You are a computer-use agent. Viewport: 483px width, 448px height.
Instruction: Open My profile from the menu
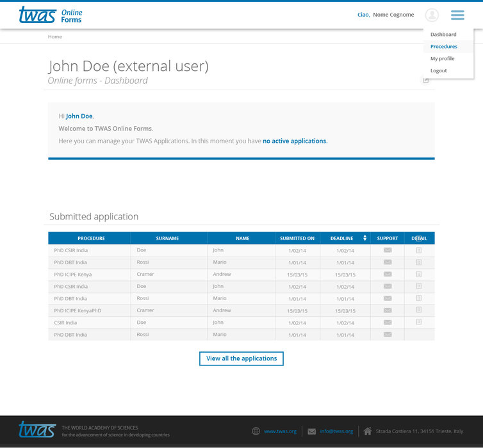(442, 59)
